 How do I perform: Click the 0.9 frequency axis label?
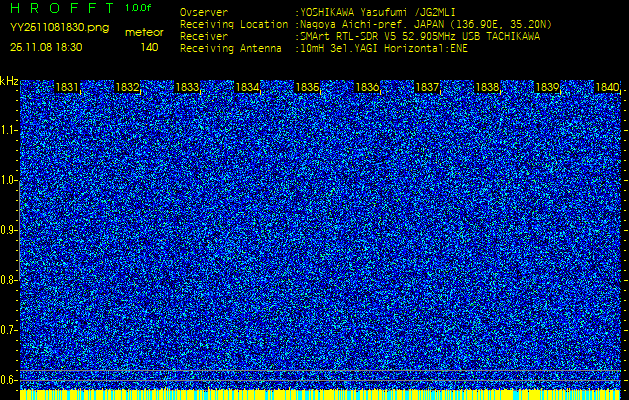[x=8, y=230]
